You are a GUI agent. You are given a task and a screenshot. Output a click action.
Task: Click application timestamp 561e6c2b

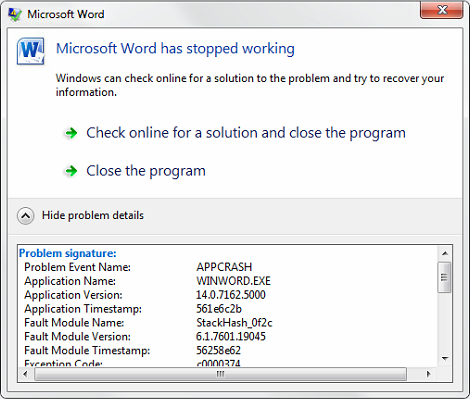tap(219, 309)
